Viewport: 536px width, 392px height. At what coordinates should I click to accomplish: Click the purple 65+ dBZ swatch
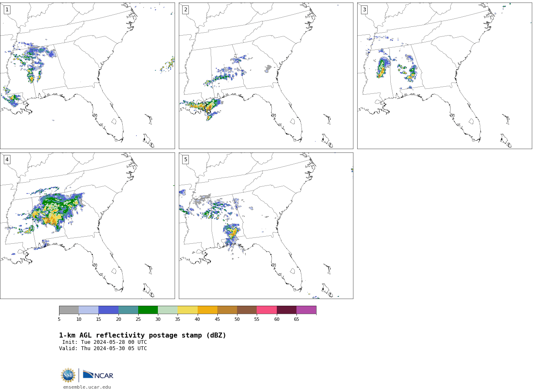pyautogui.click(x=306, y=310)
